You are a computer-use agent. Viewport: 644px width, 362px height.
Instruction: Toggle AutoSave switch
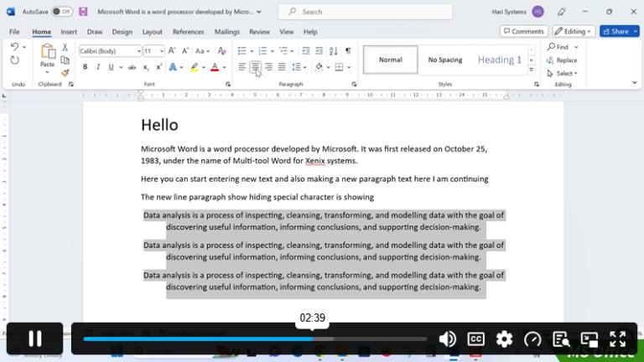pyautogui.click(x=62, y=12)
